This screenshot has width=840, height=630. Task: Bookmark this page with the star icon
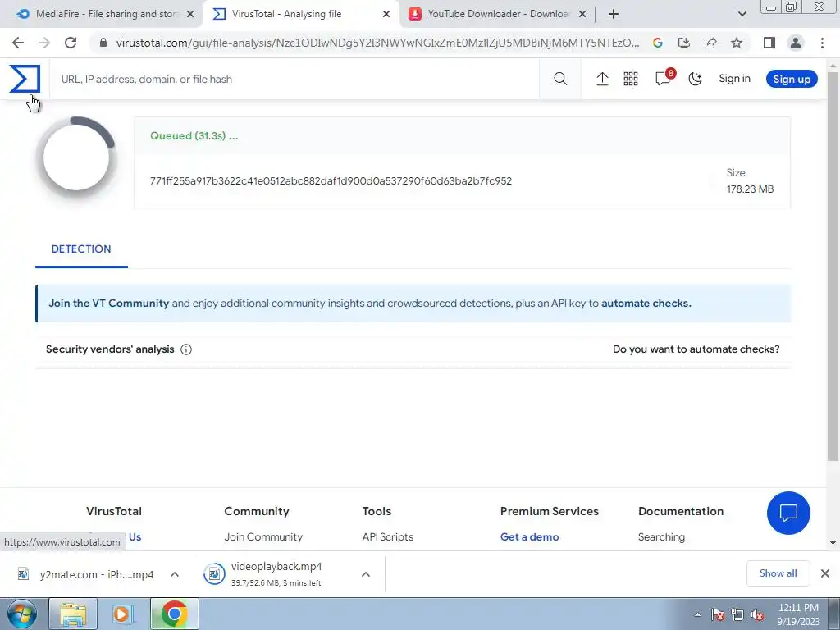737,43
